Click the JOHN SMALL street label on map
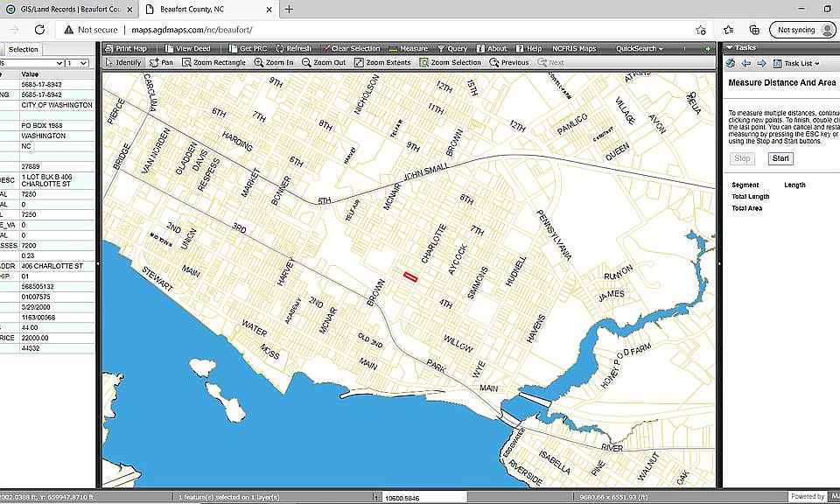This screenshot has height=504, width=840. pos(426,172)
